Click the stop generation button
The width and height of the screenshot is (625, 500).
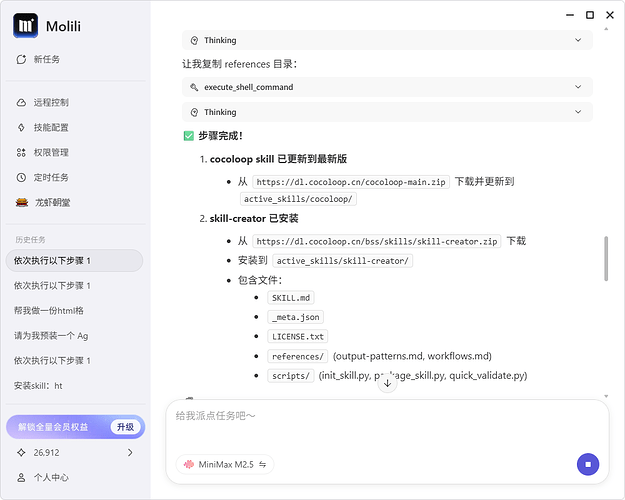tap(588, 464)
